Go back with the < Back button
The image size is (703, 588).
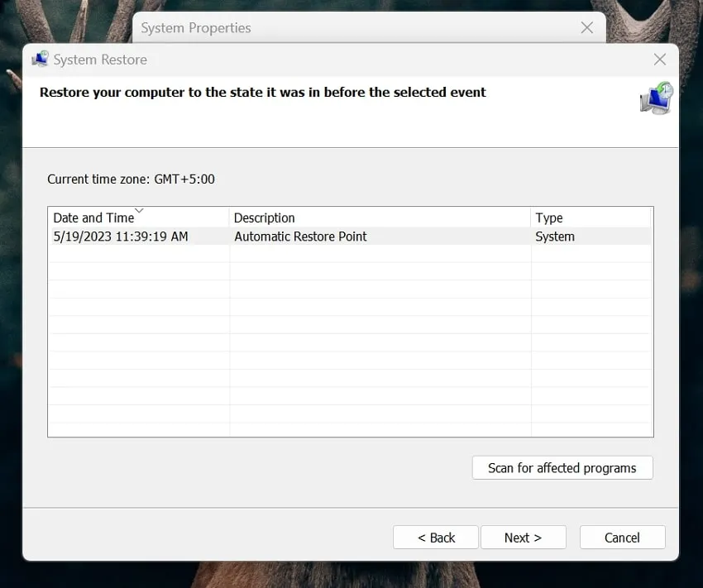point(436,538)
